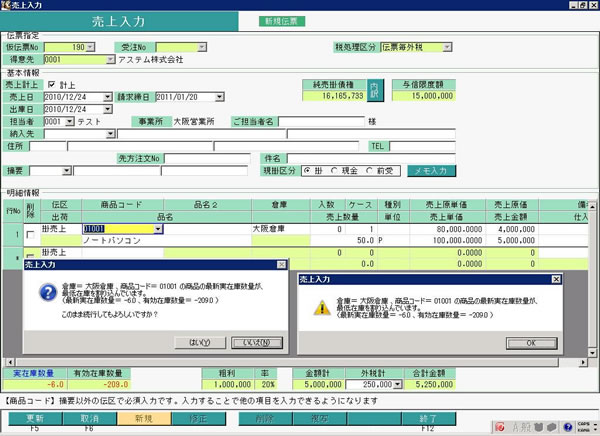The image size is (600, 436).
Task: Click the 取消 F6 button
Action: click(90, 419)
